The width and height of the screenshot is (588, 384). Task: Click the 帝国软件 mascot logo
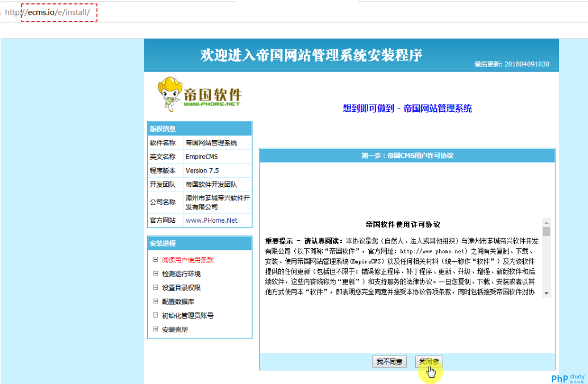[199, 94]
